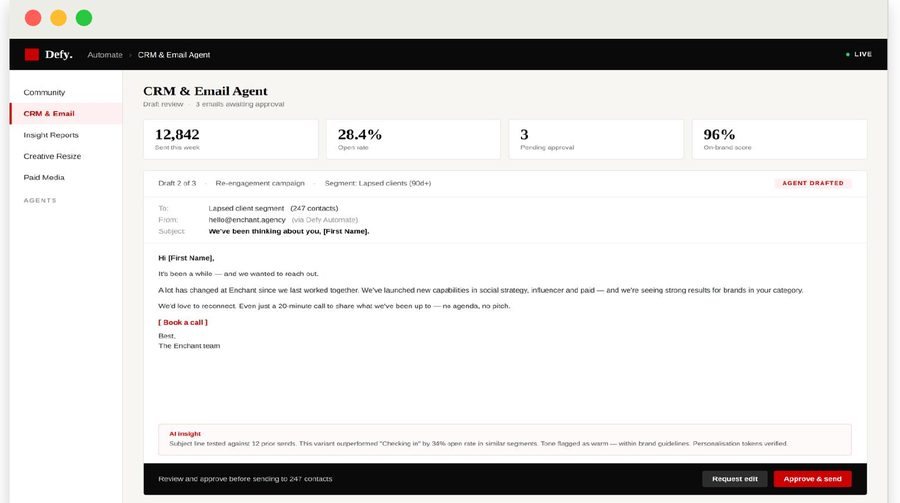The width and height of the screenshot is (900, 503).
Task: Click the Draft 2 of 3 label
Action: [177, 183]
